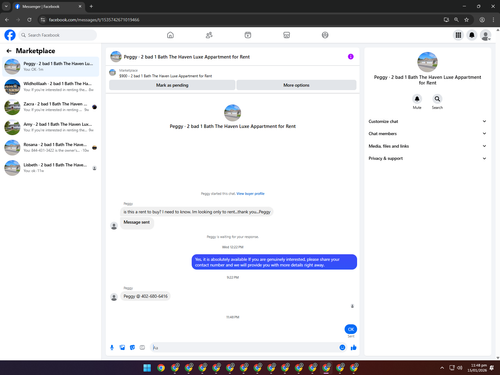The height and width of the screenshot is (375, 500).
Task: Mute this conversation bell icon
Action: coord(417,99)
